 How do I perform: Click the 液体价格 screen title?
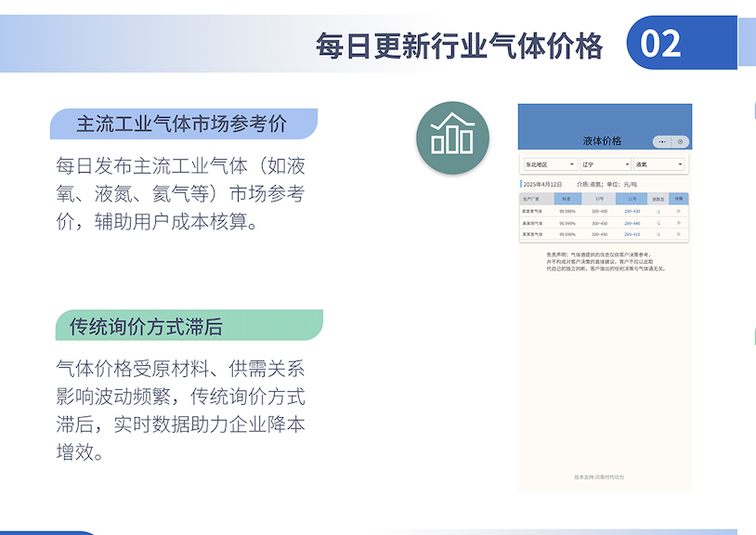[x=602, y=141]
